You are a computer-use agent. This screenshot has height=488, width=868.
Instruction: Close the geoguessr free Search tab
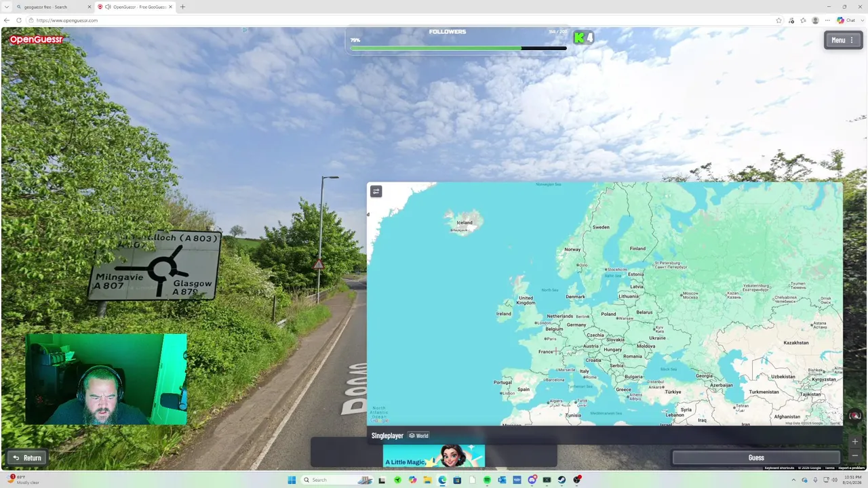(89, 7)
